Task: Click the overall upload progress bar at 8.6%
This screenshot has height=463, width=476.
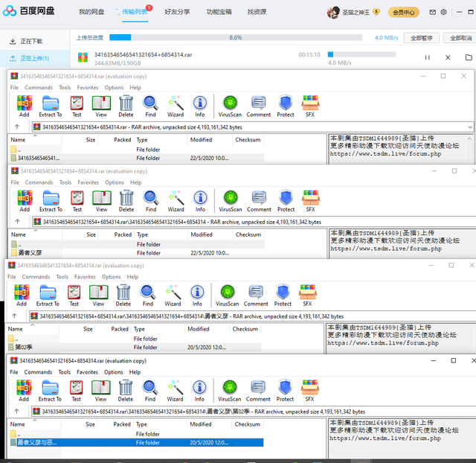Action: coord(236,37)
